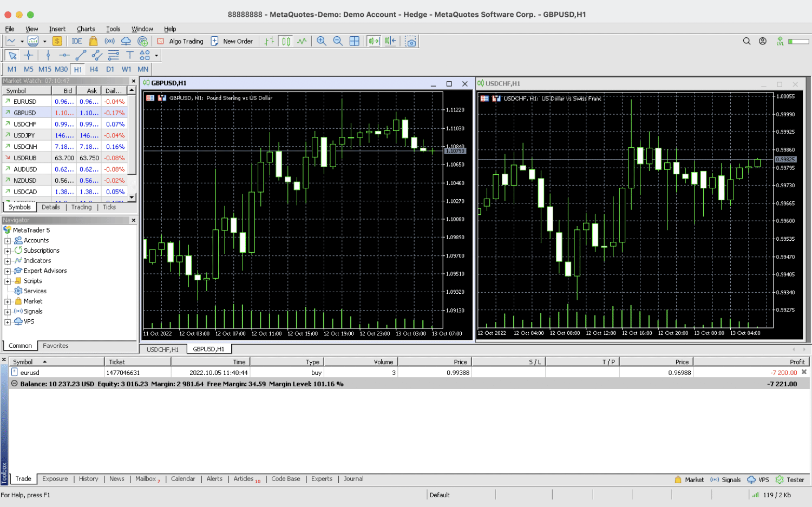812x507 pixels.
Task: Click the copy trading signals plus icon
Action: pyautogui.click(x=142, y=41)
